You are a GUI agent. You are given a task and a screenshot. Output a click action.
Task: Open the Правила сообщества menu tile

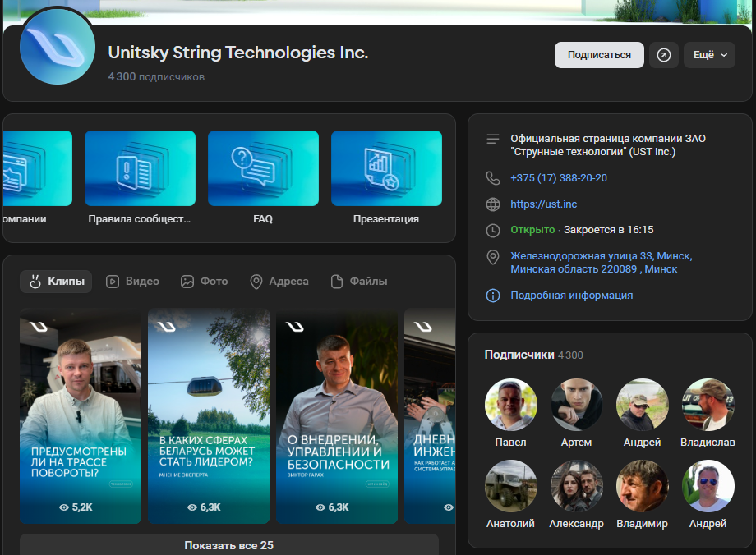pyautogui.click(x=140, y=177)
